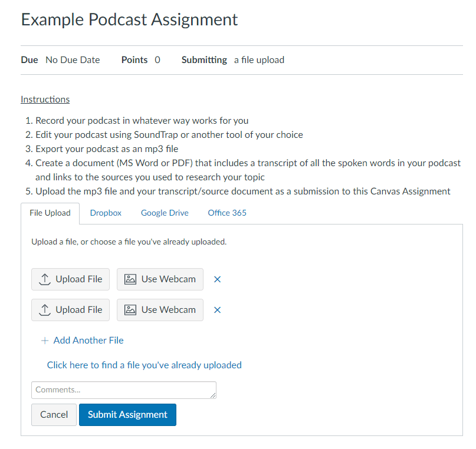Click the webcam icon in first Use Webcam button
This screenshot has width=476, height=449.
[x=132, y=279]
